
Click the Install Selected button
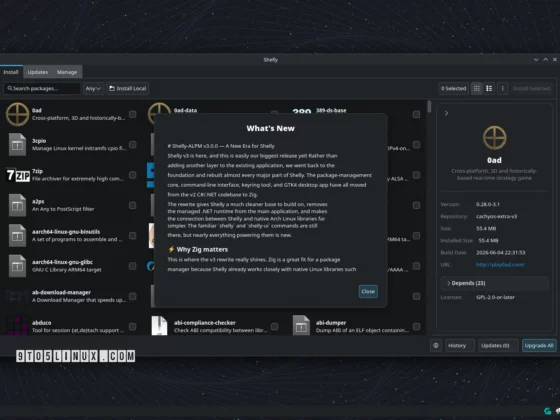[x=531, y=89]
